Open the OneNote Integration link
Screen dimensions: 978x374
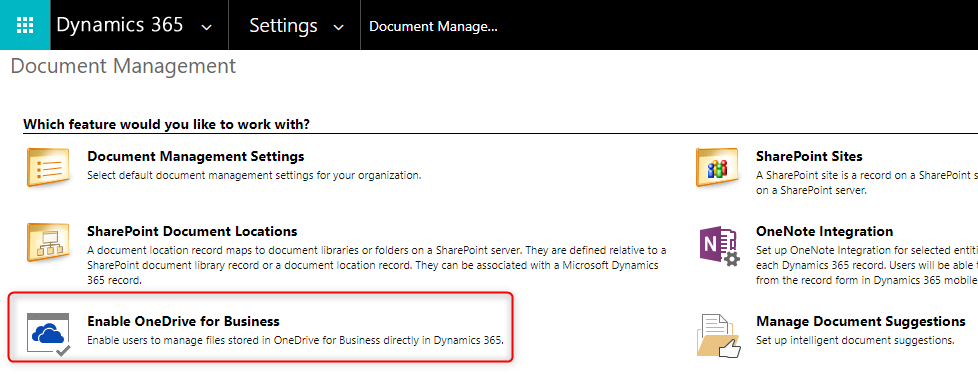coord(825,231)
